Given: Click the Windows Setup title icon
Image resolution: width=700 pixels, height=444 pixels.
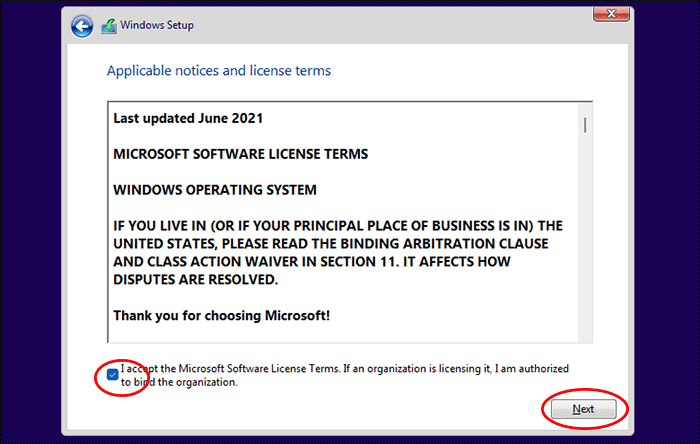Looking at the screenshot, I should pos(108,26).
